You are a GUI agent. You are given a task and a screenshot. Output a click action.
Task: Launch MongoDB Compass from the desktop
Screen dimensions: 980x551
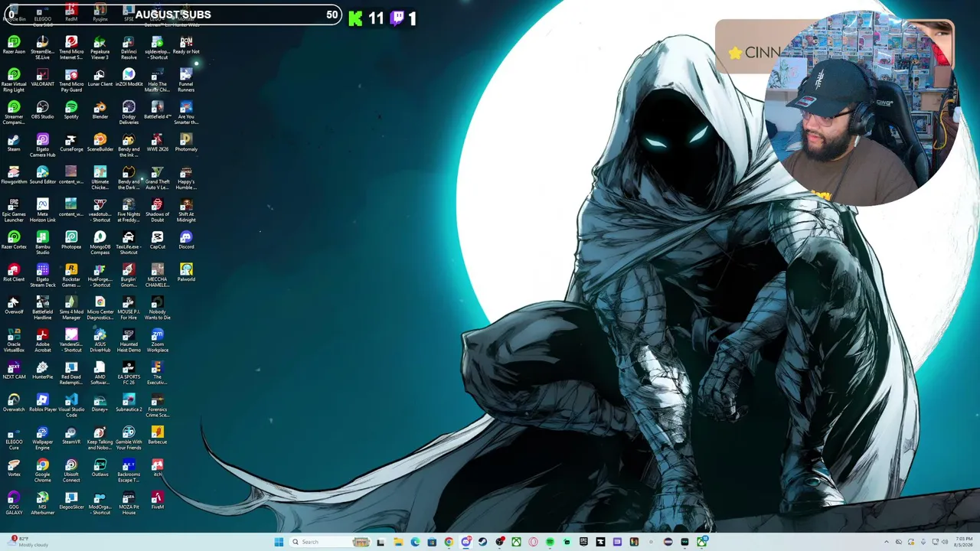point(100,243)
